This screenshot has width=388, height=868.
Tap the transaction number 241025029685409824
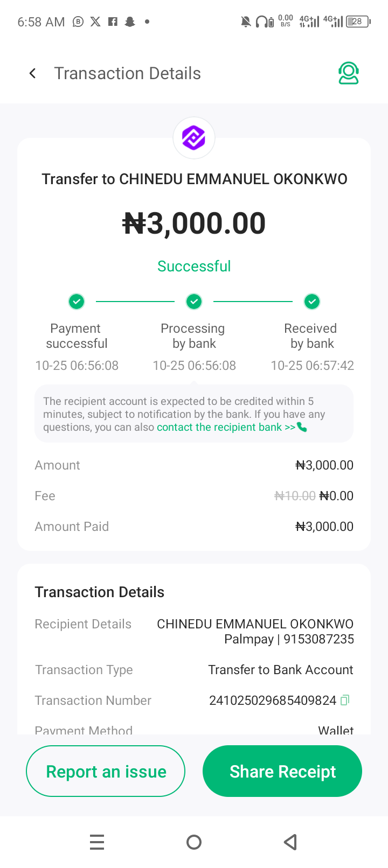pyautogui.click(x=273, y=701)
